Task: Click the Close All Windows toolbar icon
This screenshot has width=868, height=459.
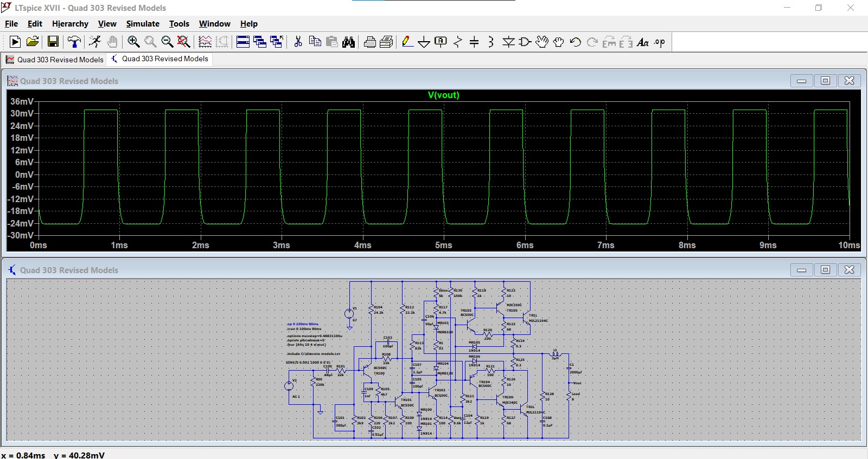Action: pyautogui.click(x=277, y=42)
